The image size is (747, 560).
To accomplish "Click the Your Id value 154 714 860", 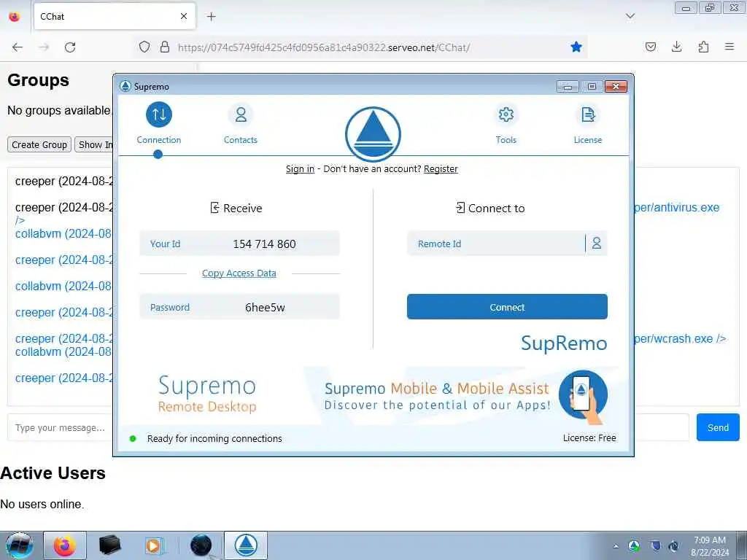I will point(264,244).
